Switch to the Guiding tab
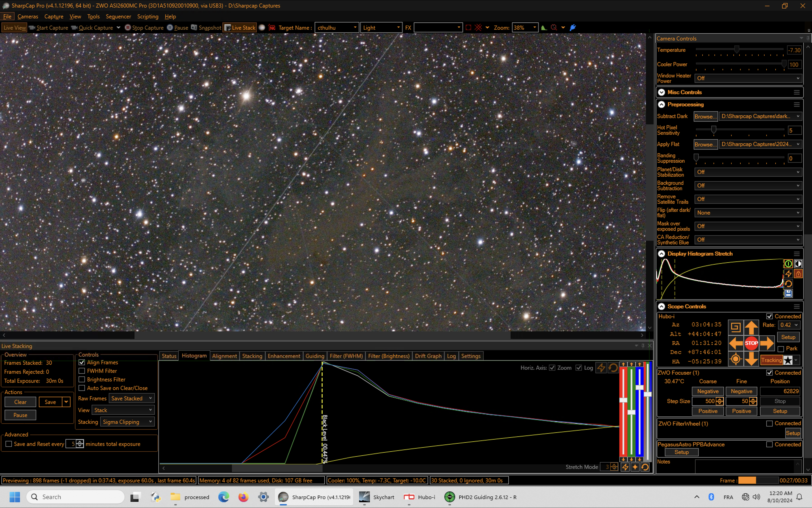Image resolution: width=812 pixels, height=508 pixels. pyautogui.click(x=315, y=356)
